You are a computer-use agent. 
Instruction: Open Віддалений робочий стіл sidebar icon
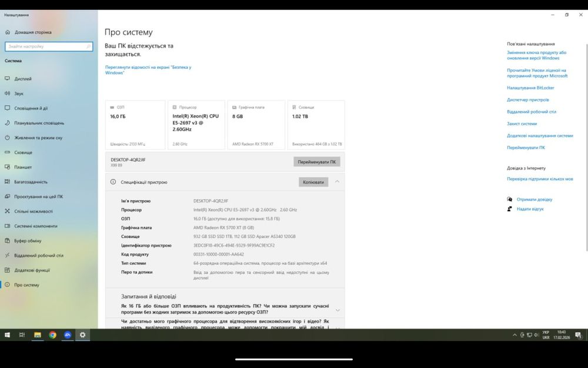[7, 256]
